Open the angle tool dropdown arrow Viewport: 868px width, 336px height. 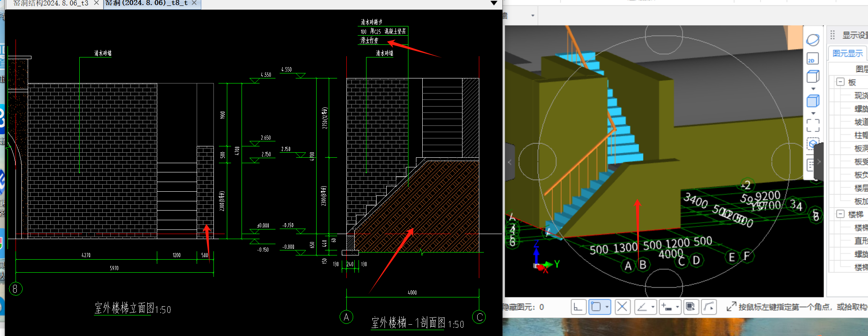tap(653, 307)
